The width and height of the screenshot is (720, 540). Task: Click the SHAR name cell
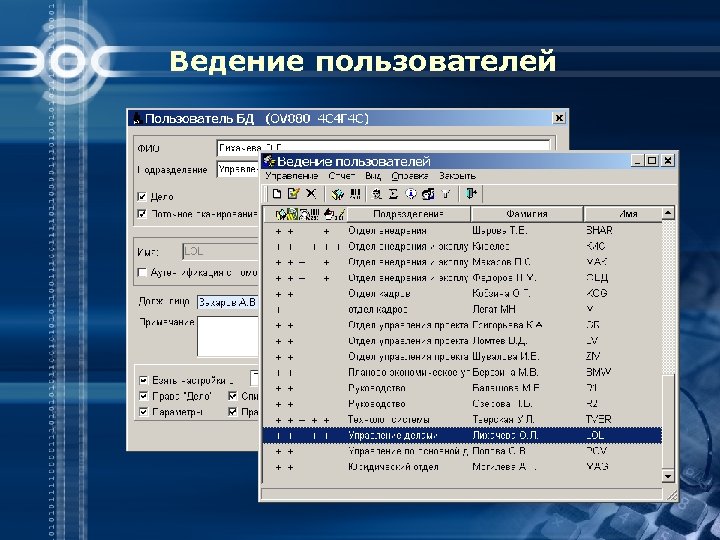599,230
